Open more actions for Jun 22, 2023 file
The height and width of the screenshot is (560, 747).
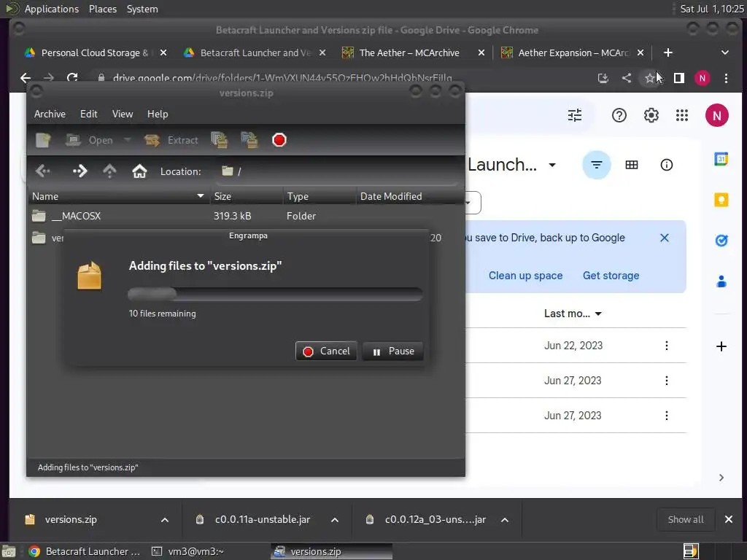coord(667,346)
